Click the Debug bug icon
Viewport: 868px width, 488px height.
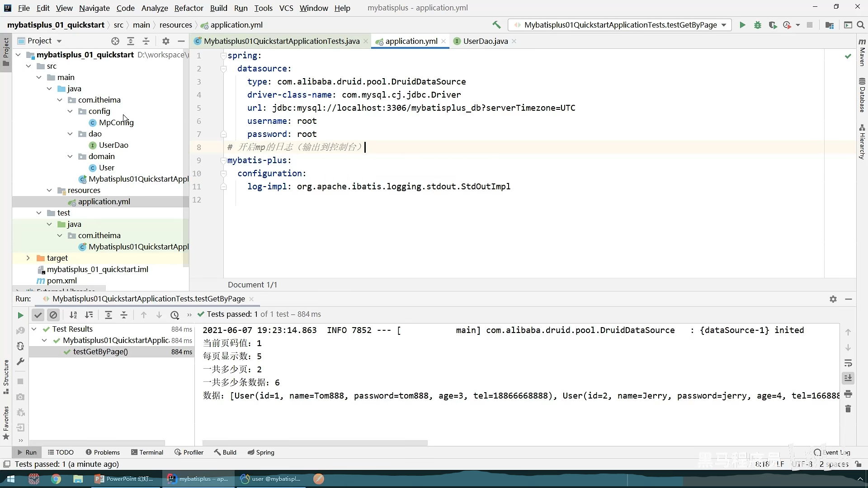[x=758, y=25]
